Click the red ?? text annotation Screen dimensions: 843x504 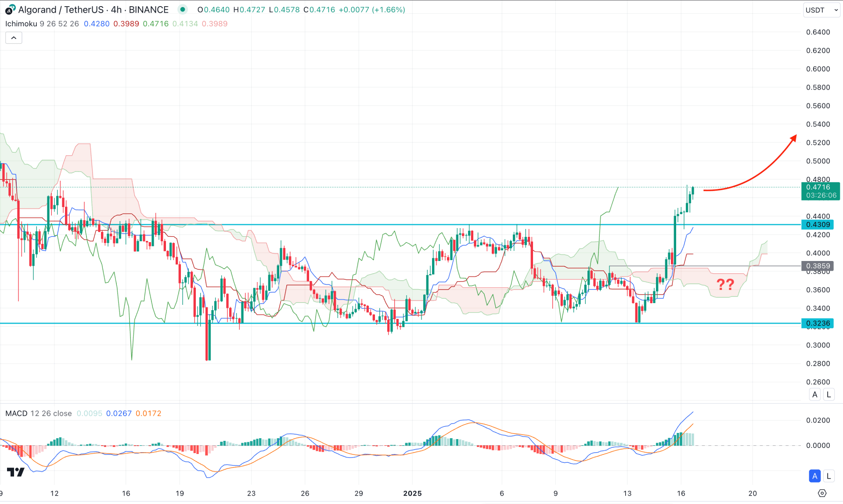click(725, 284)
